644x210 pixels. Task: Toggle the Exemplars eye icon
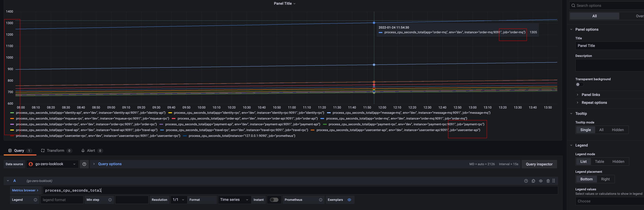pyautogui.click(x=349, y=200)
